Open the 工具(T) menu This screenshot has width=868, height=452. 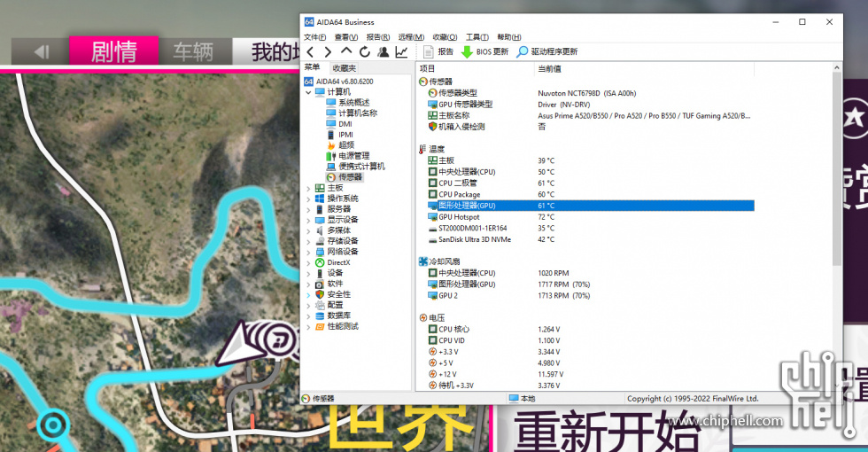coord(477,37)
